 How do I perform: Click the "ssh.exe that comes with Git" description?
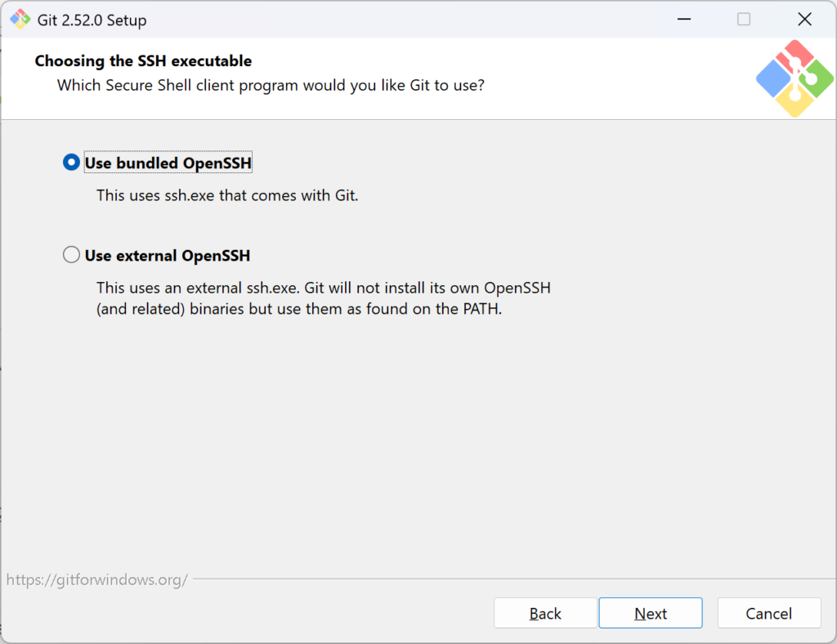point(227,196)
